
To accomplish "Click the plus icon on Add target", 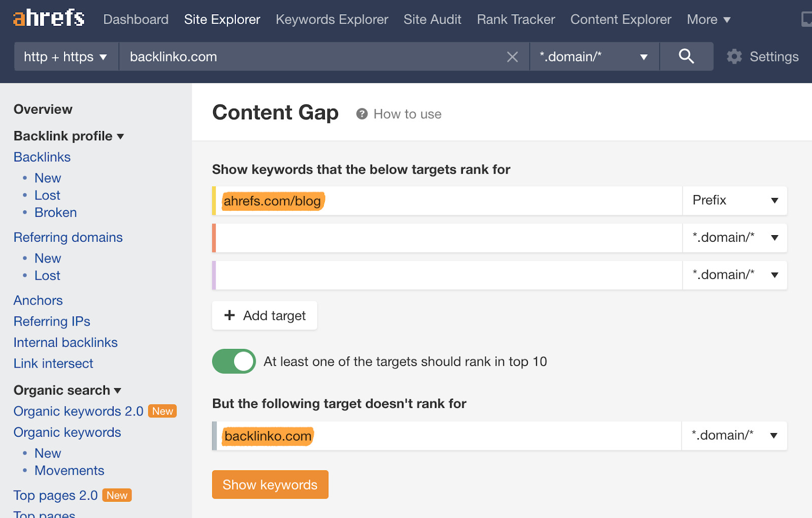I will tap(230, 315).
